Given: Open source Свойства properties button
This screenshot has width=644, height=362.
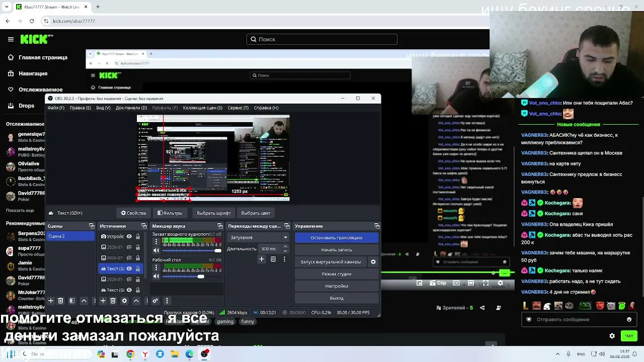Looking at the screenshot, I should point(133,213).
